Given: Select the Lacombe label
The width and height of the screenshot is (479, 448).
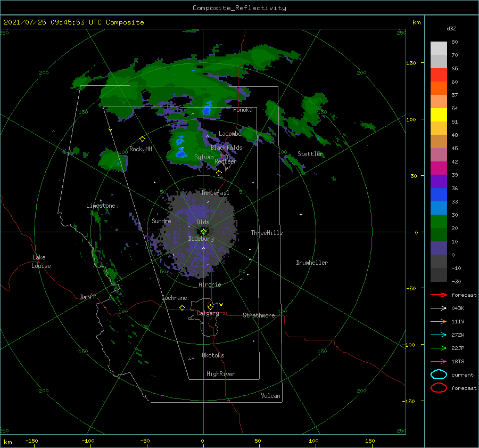Looking at the screenshot, I should click(230, 134).
